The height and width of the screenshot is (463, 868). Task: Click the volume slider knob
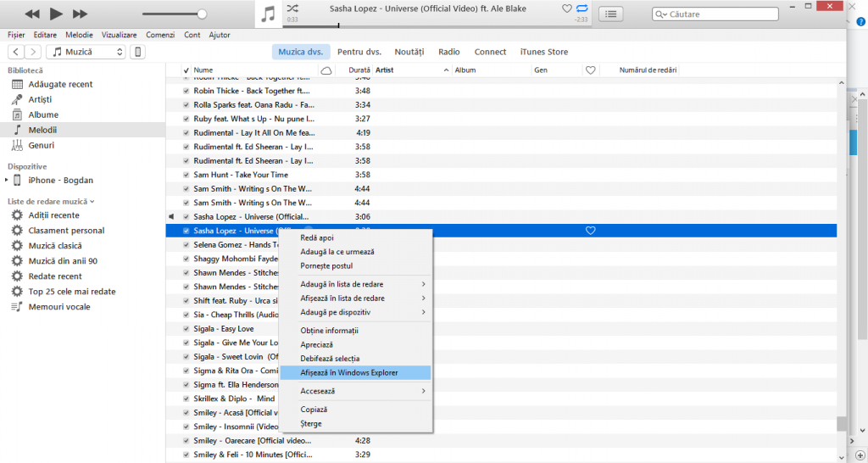click(x=202, y=14)
